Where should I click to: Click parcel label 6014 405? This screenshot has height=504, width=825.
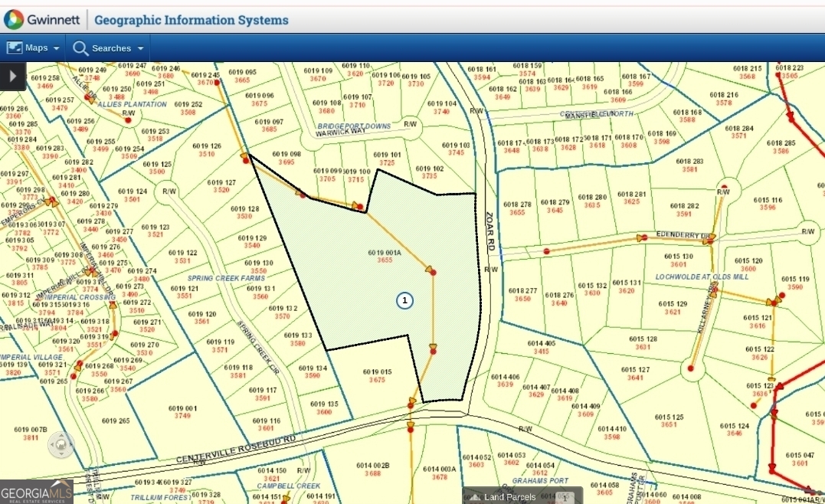click(x=542, y=343)
